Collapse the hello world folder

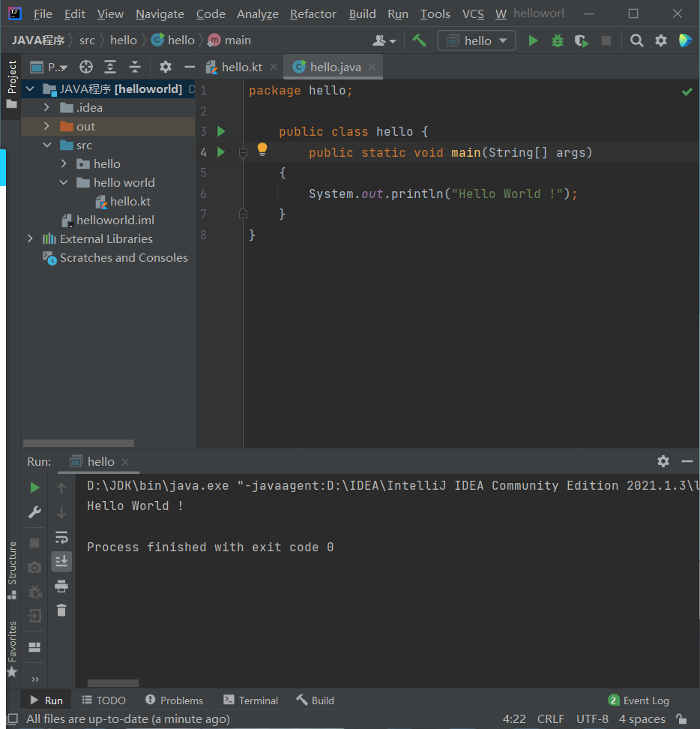tap(64, 183)
